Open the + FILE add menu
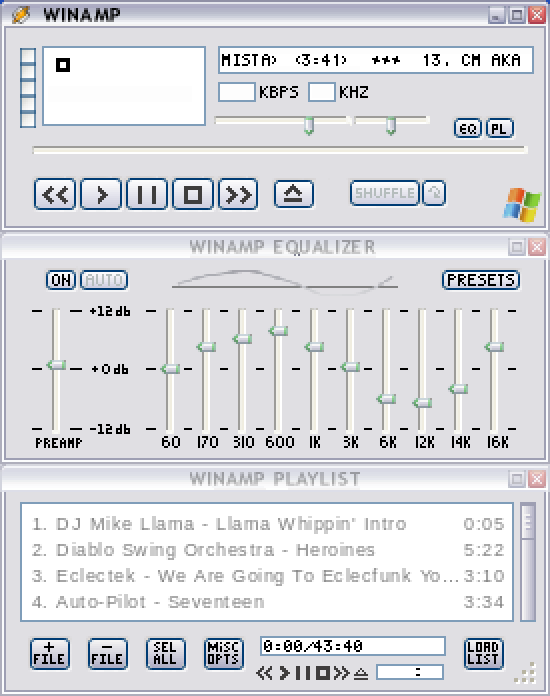Image resolution: width=550 pixels, height=696 pixels. point(50,653)
